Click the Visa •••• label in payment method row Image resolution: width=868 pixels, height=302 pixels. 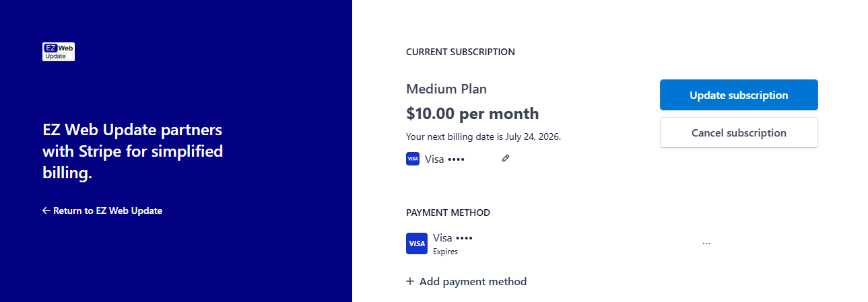453,238
